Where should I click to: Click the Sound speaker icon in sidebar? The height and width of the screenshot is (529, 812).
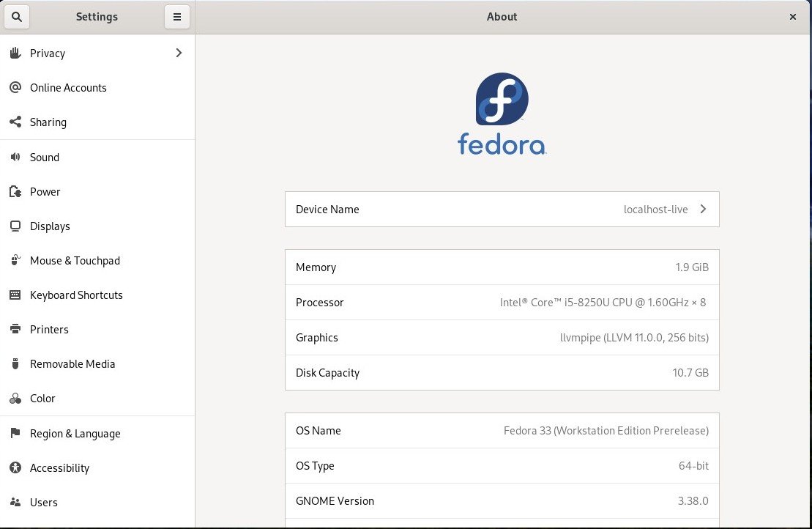(15, 157)
